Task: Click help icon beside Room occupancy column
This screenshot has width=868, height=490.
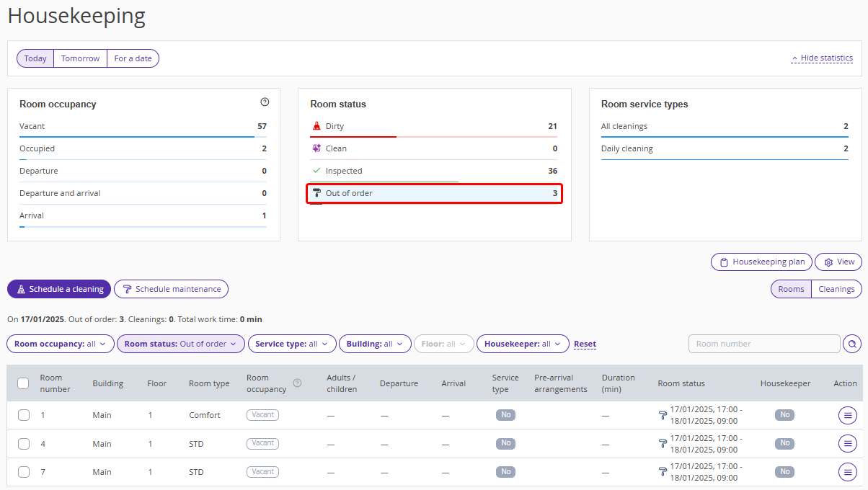Action: coord(297,383)
